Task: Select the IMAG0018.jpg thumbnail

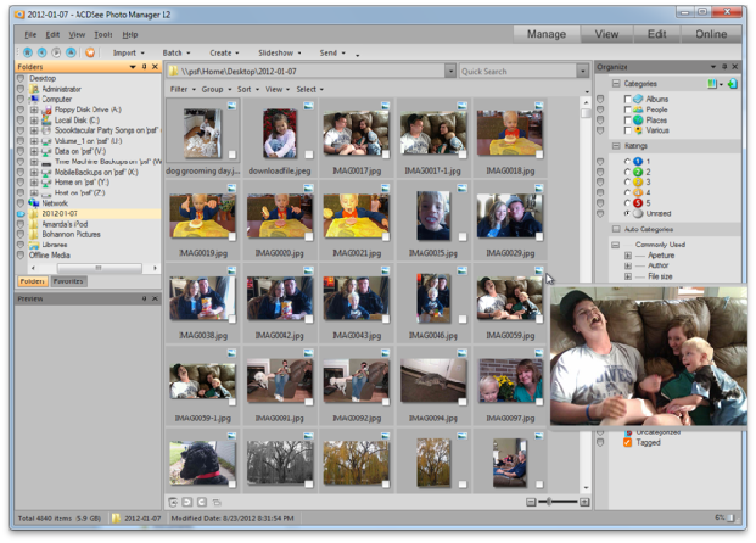Action: tap(509, 133)
